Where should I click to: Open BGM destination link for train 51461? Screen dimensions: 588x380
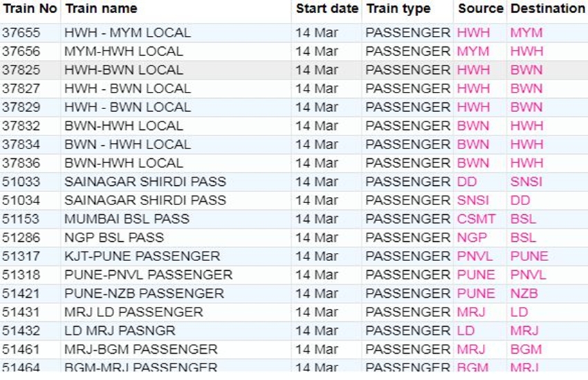[x=526, y=350]
